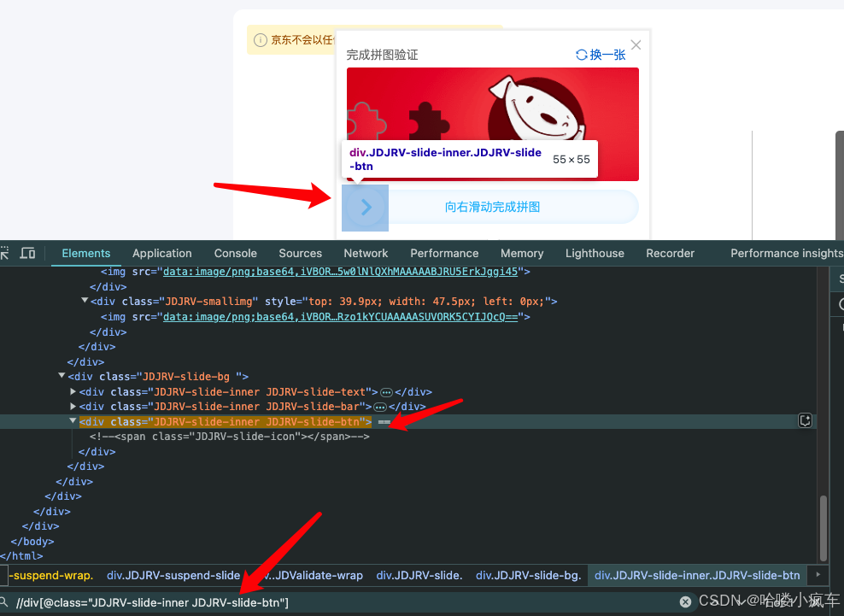Collapse the JDJRV-smallimg div node

coord(85,301)
